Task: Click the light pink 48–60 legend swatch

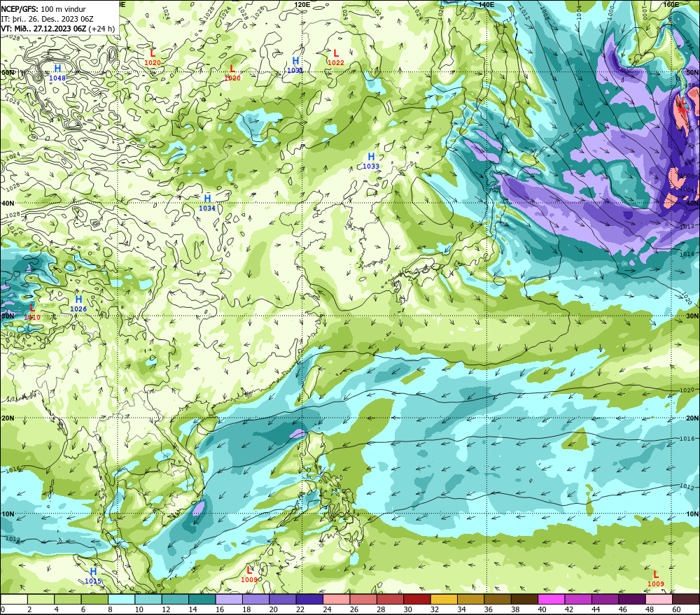Action: [659, 599]
